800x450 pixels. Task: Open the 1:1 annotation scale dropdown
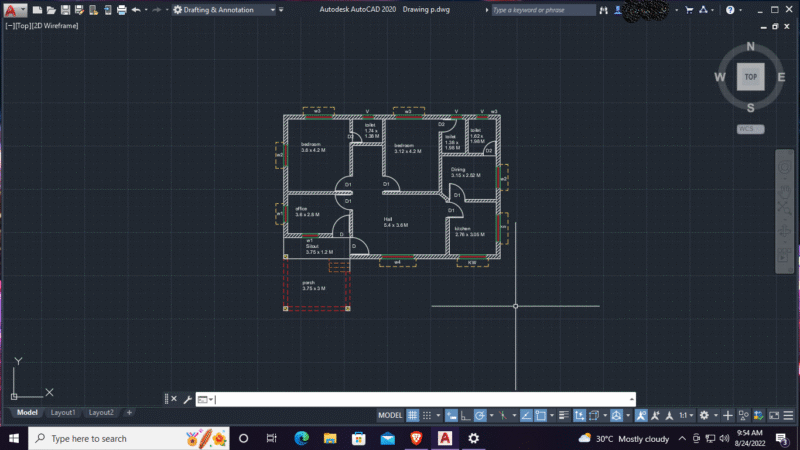(686, 415)
